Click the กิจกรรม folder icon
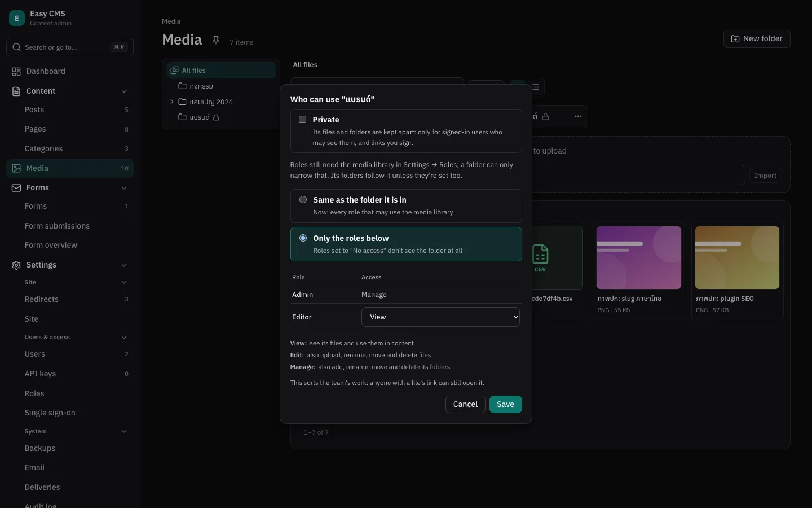 tap(182, 86)
